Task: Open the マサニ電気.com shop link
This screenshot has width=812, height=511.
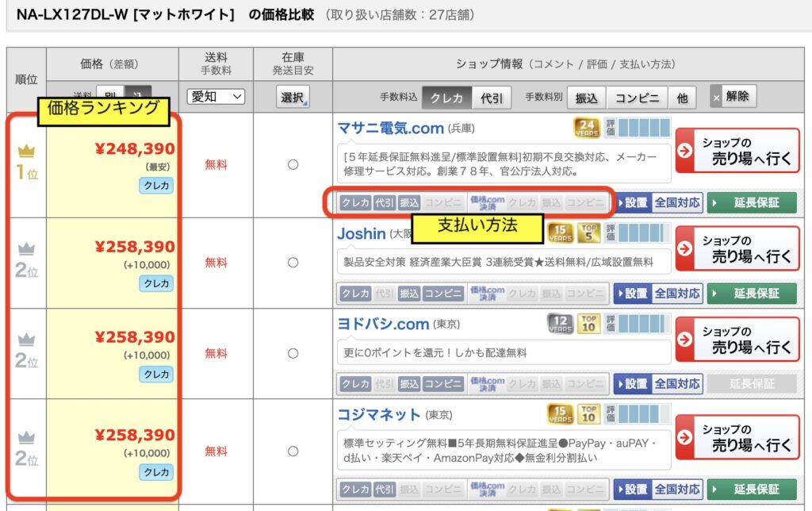Action: tap(390, 128)
